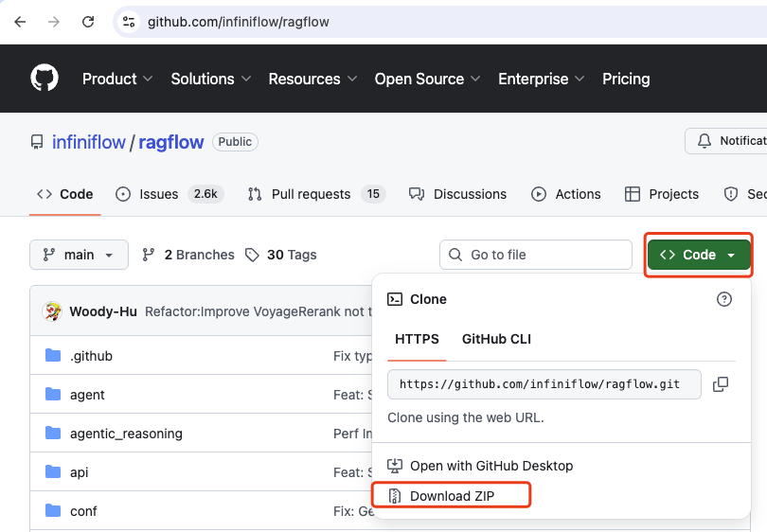This screenshot has width=767, height=532.
Task: Click the clone help question mark icon
Action: [724, 299]
